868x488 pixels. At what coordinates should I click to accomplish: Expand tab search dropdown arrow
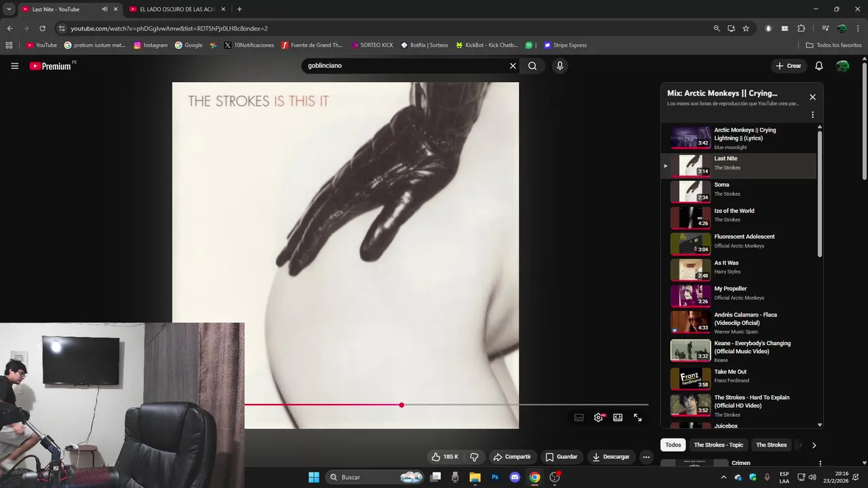9,9
